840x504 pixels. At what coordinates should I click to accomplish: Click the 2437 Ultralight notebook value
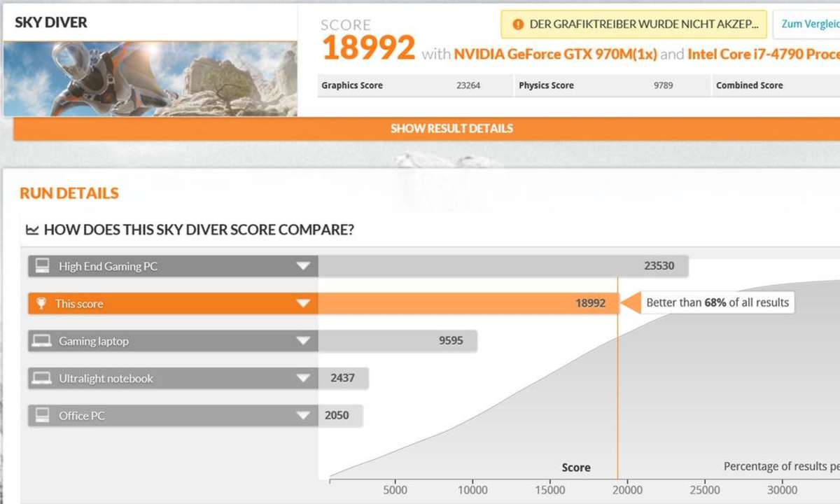(342, 378)
